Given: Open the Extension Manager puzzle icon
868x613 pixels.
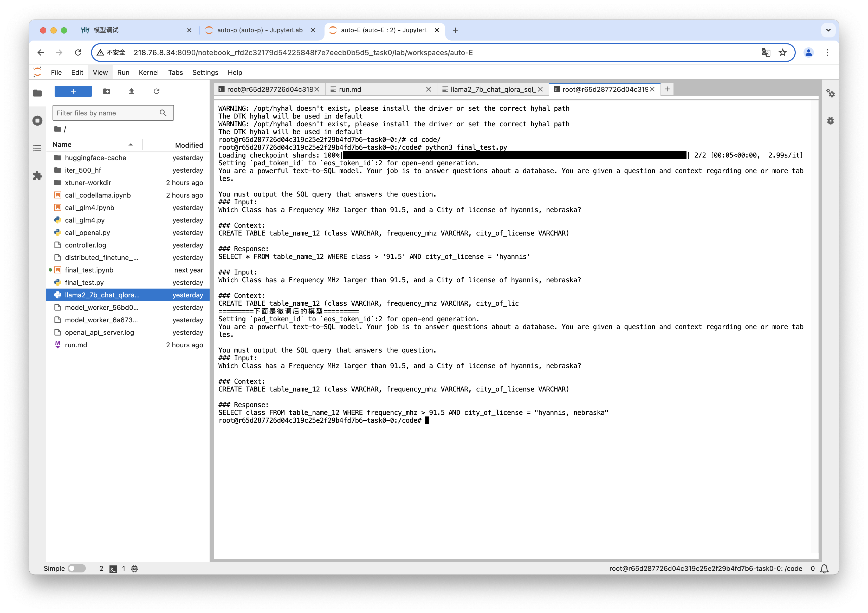Looking at the screenshot, I should point(37,176).
